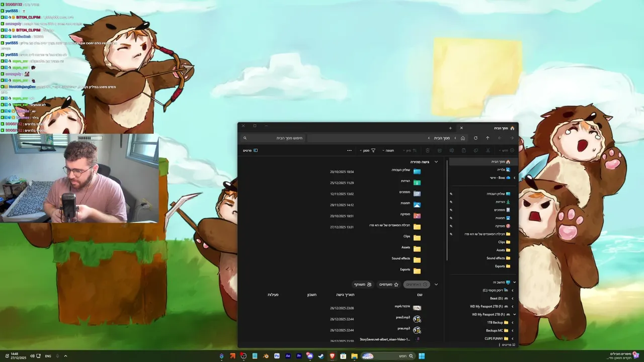Open the Sound effects folder in main list
Image resolution: width=644 pixels, height=362 pixels.
pyautogui.click(x=407, y=259)
